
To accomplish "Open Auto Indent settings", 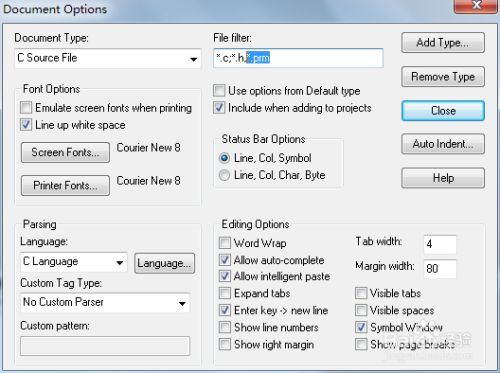I will click(443, 144).
